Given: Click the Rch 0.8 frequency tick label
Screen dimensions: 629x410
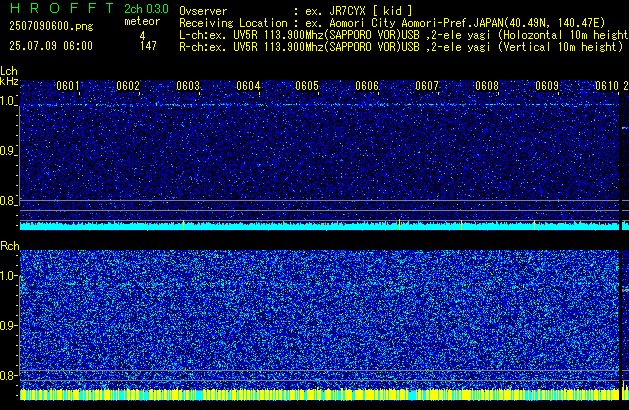Looking at the screenshot, I should click(x=8, y=375).
